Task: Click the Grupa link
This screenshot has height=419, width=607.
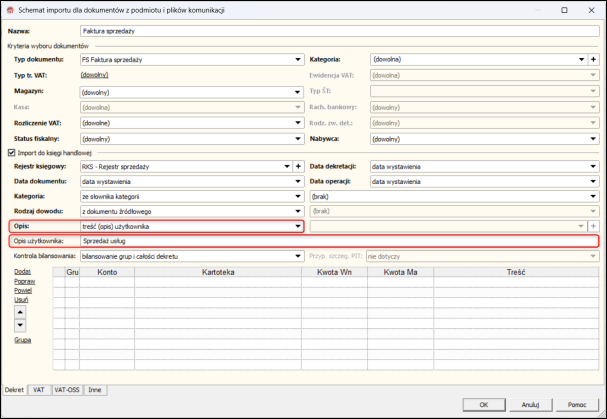Action: click(x=22, y=340)
